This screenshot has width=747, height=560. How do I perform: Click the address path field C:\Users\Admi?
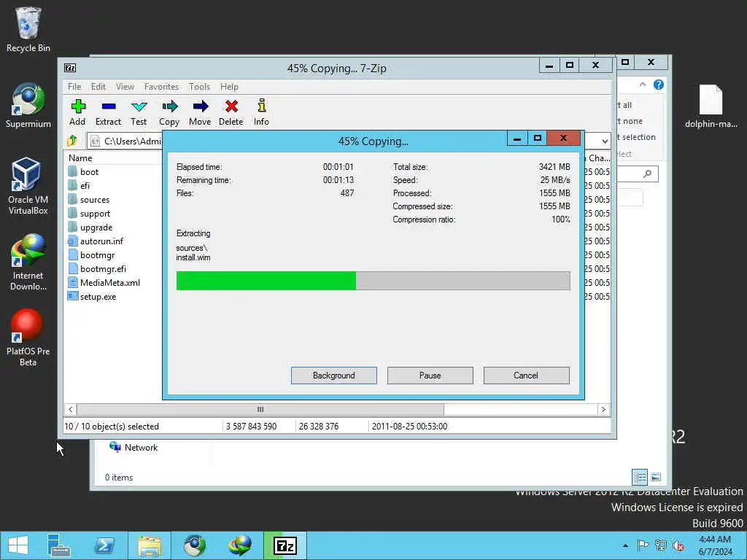point(125,141)
